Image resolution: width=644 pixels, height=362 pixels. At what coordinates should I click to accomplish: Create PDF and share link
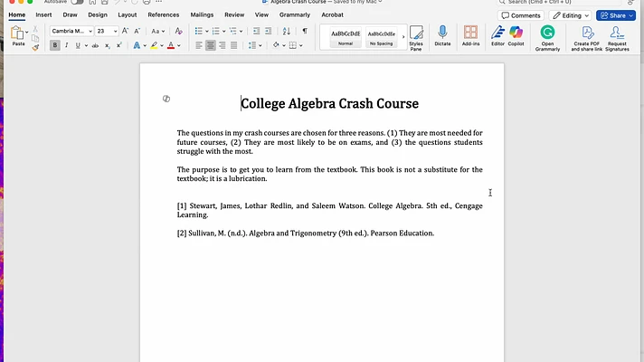pyautogui.click(x=586, y=38)
